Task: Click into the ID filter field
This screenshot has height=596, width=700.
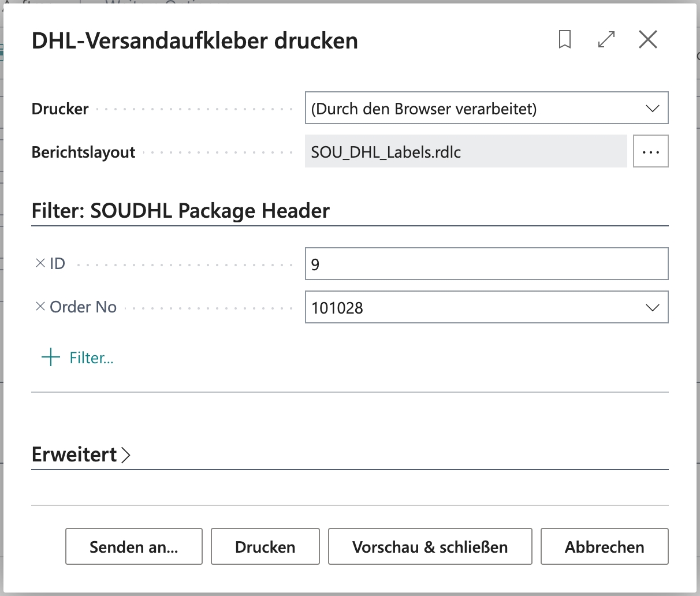Action: pos(485,264)
